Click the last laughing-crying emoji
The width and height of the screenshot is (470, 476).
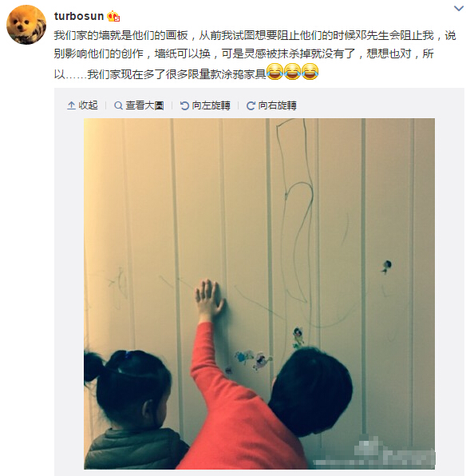pyautogui.click(x=310, y=72)
